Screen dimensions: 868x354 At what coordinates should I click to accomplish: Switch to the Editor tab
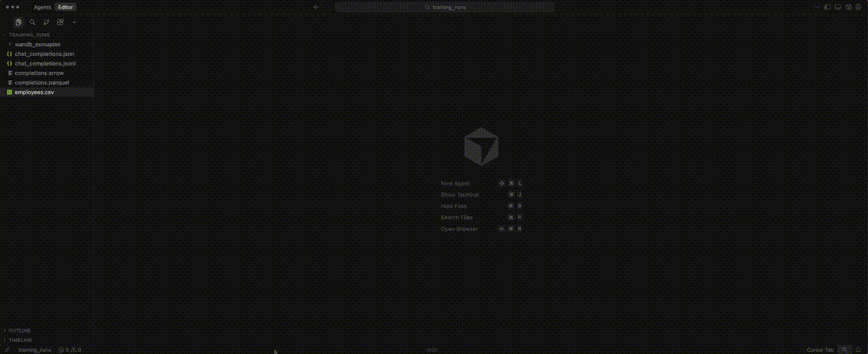(x=66, y=7)
